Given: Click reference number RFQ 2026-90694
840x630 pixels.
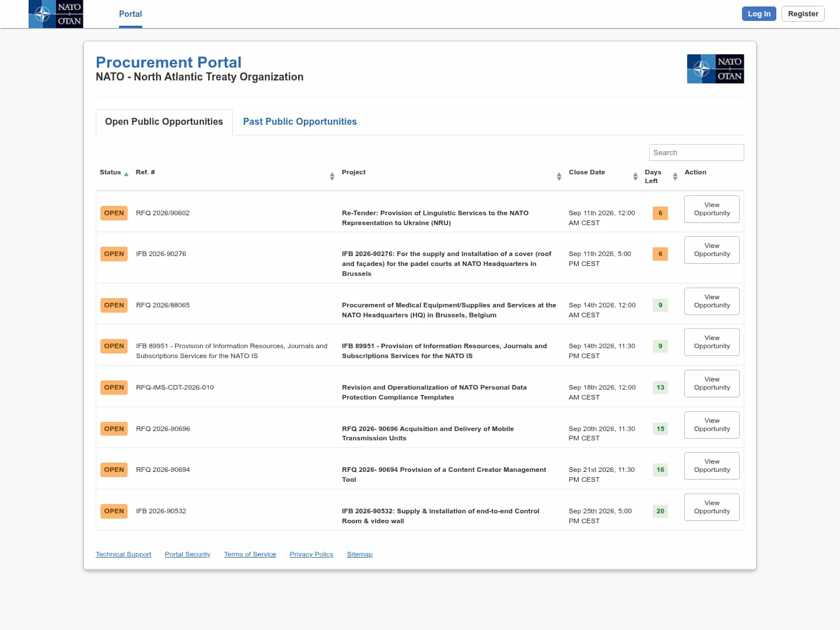Looking at the screenshot, I should point(163,470).
